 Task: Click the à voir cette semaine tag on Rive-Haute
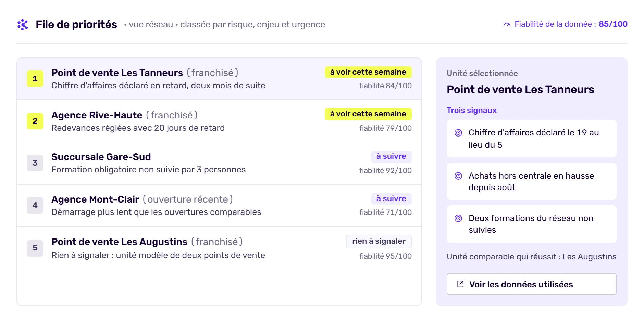[368, 114]
